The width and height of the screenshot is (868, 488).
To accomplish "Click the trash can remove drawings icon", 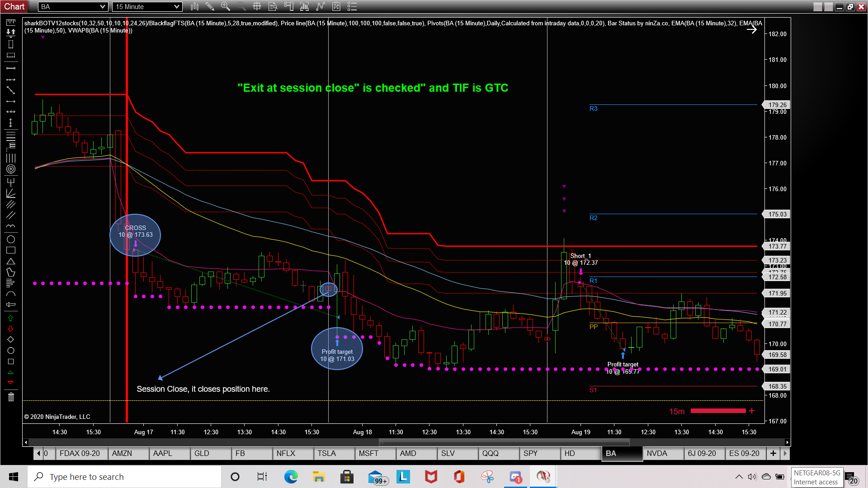I will point(11,397).
